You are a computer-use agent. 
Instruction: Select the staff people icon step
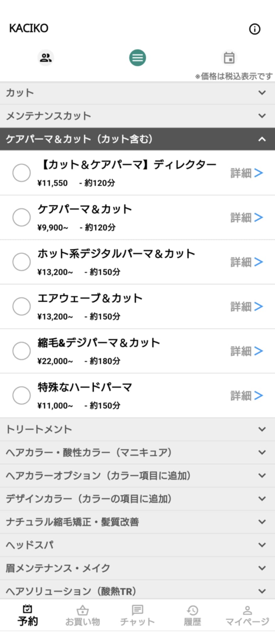click(x=46, y=58)
